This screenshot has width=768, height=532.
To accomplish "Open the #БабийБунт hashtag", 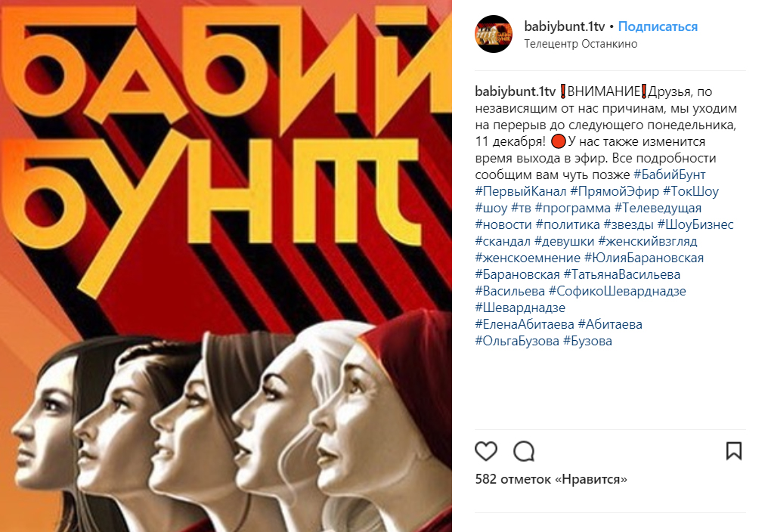I will tap(669, 175).
